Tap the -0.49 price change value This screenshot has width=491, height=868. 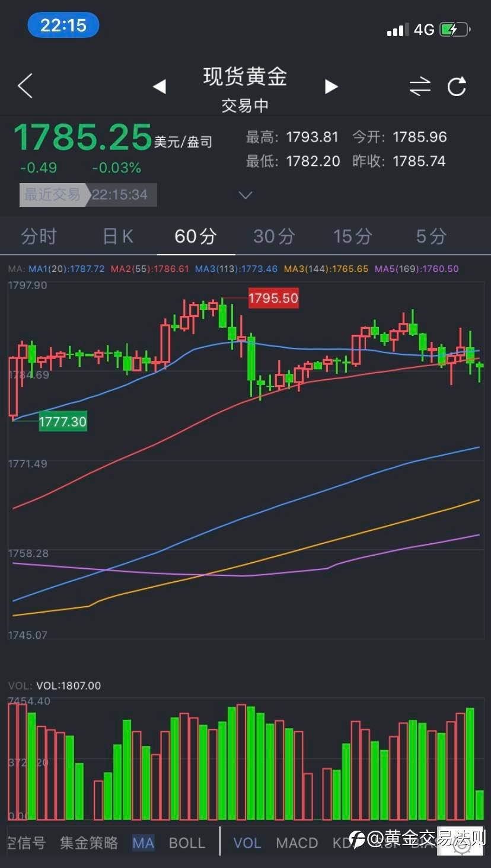point(39,168)
